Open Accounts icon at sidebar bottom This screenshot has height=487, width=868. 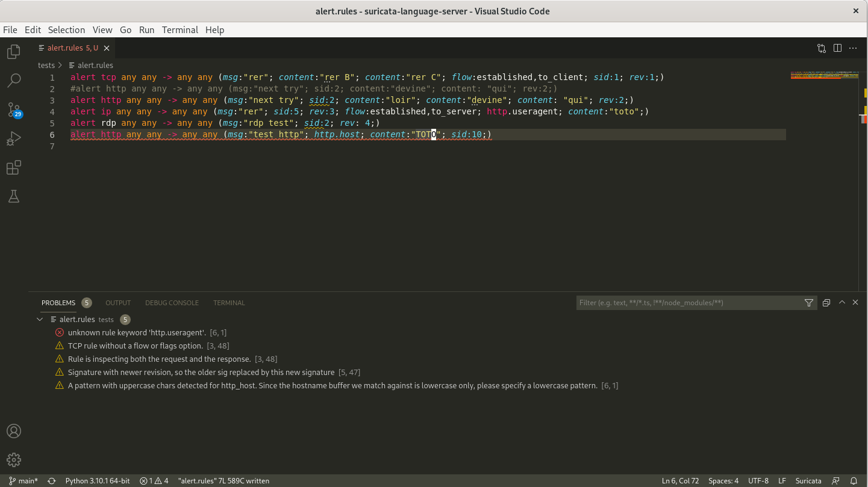tap(13, 431)
